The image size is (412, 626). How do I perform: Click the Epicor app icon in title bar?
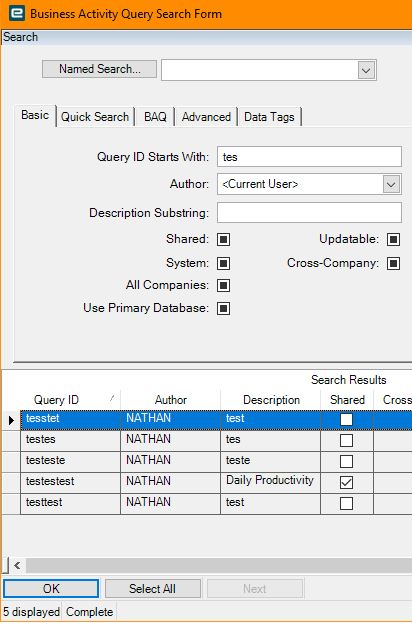tap(16, 13)
